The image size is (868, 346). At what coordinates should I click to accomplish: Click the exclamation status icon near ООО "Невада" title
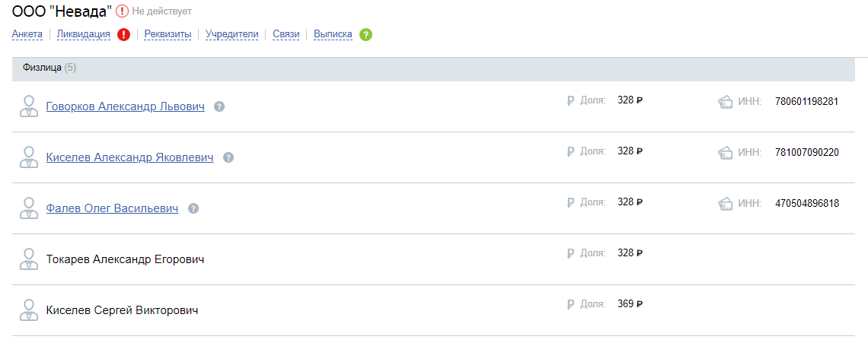(x=122, y=11)
